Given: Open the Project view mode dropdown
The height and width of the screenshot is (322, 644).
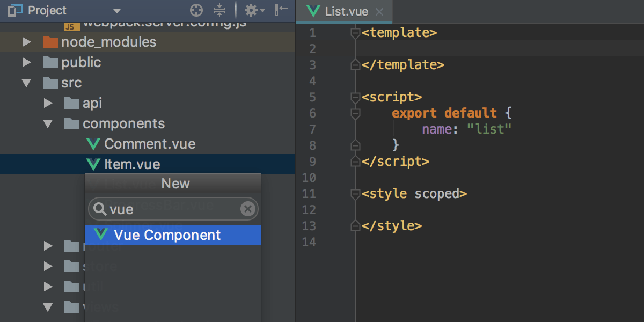Looking at the screenshot, I should 116,10.
